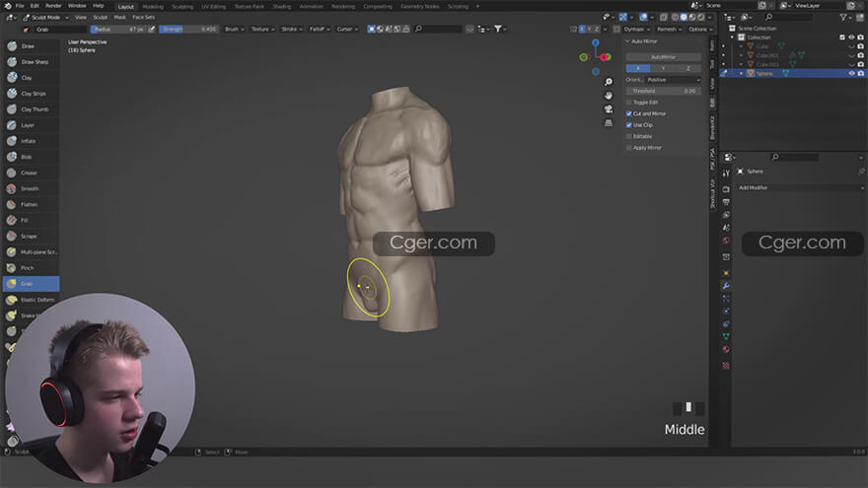Click the AutoMirror button
The height and width of the screenshot is (488, 868).
point(663,57)
